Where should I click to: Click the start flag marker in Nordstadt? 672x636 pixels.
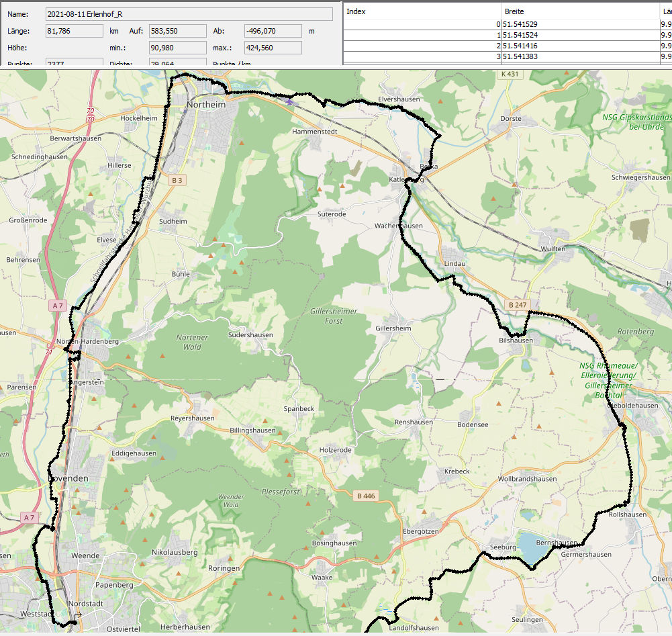click(79, 615)
